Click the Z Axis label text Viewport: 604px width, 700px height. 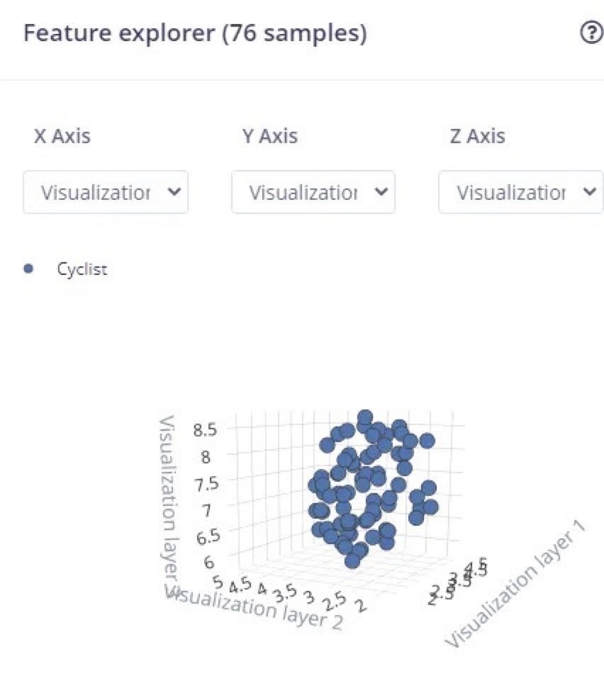(478, 136)
